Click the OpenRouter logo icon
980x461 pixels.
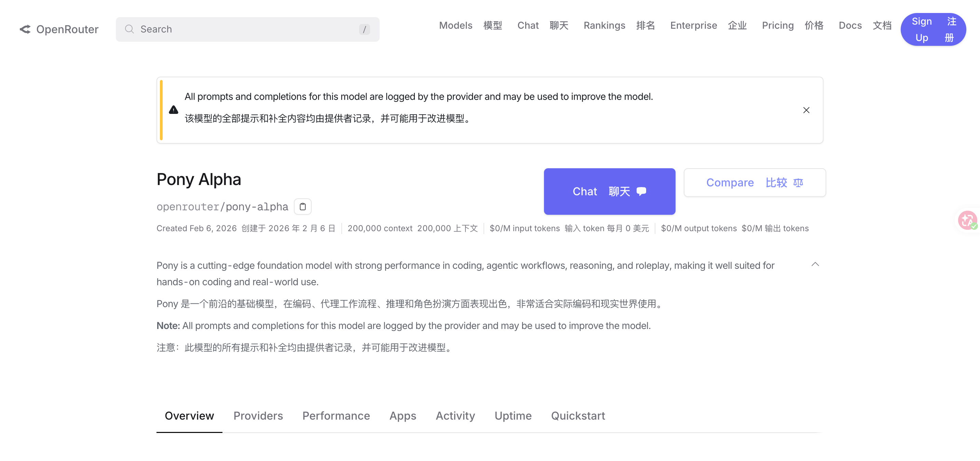click(25, 29)
